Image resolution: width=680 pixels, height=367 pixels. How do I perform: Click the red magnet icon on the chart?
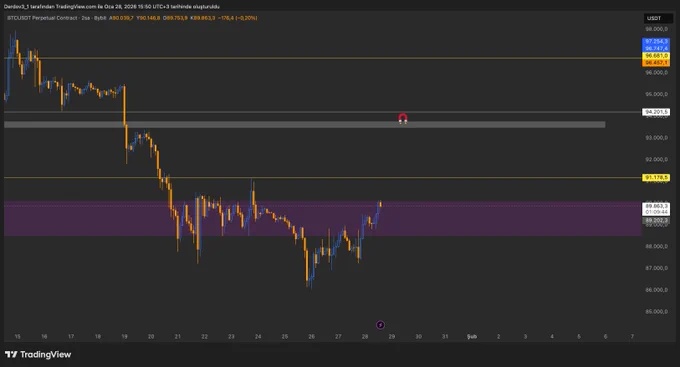403,118
